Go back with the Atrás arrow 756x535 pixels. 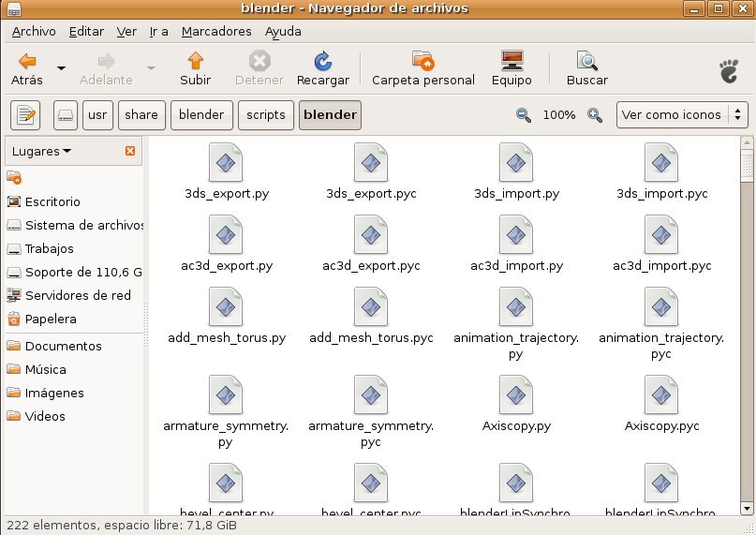27,69
